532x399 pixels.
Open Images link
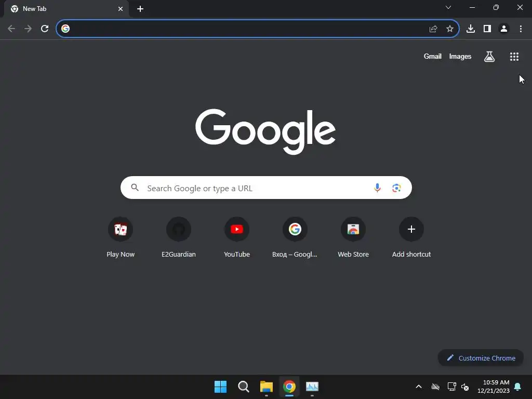[x=460, y=56]
